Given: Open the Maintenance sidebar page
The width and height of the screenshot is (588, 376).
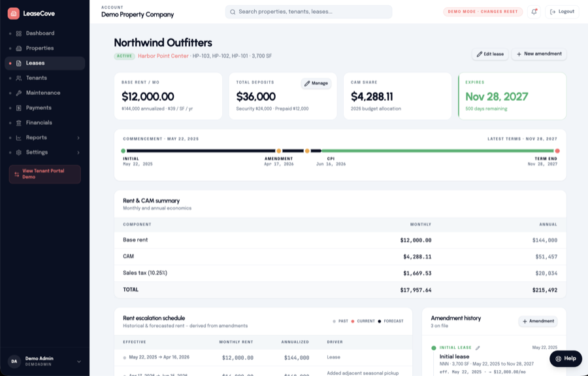Looking at the screenshot, I should click(x=44, y=93).
